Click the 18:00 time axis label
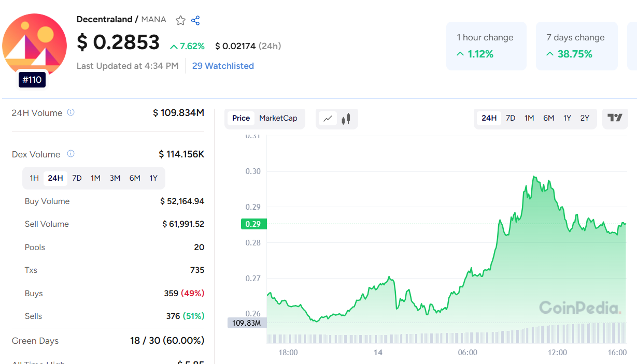The image size is (637, 364). [288, 353]
